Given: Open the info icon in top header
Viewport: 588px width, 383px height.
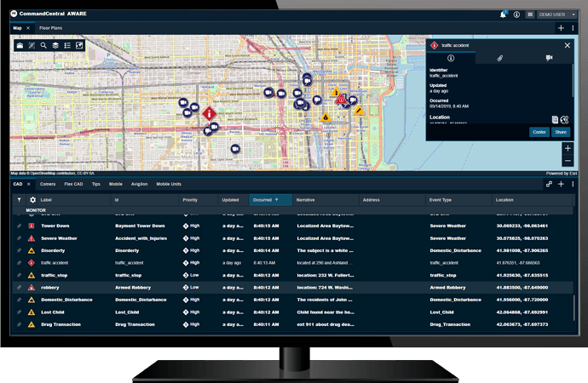Looking at the screenshot, I should point(516,14).
